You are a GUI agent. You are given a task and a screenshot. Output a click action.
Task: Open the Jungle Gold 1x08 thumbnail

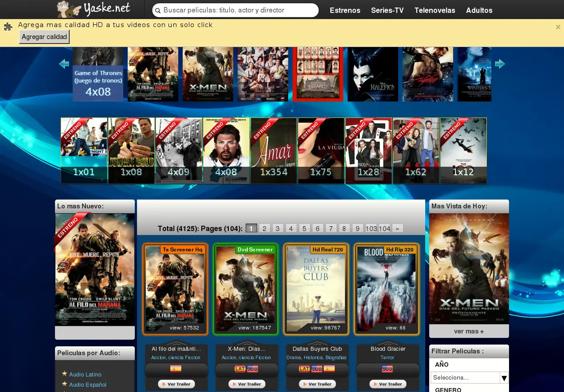click(x=131, y=151)
